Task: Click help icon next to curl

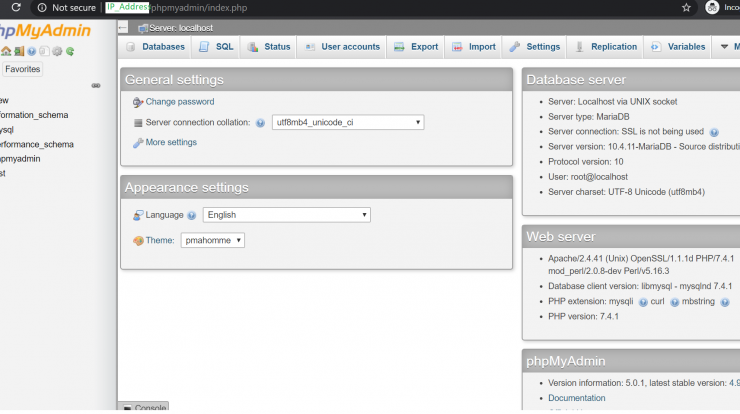Action: [x=674, y=302]
